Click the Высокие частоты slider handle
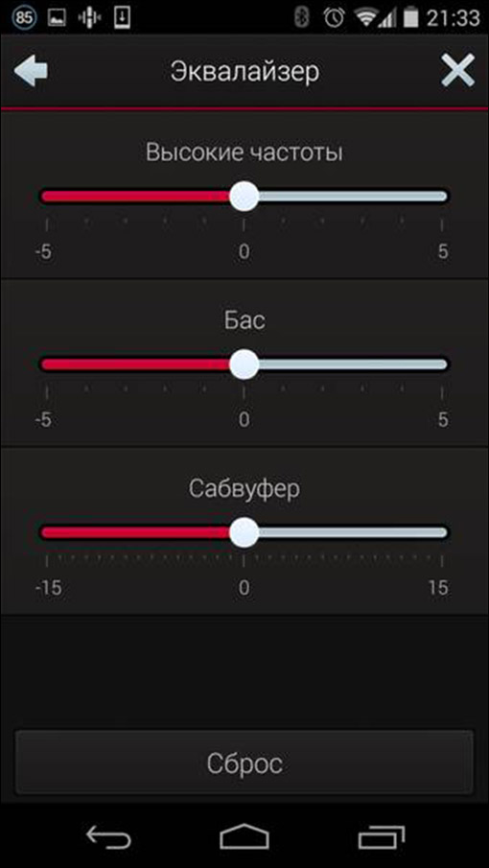The image size is (489, 868). pos(244,197)
